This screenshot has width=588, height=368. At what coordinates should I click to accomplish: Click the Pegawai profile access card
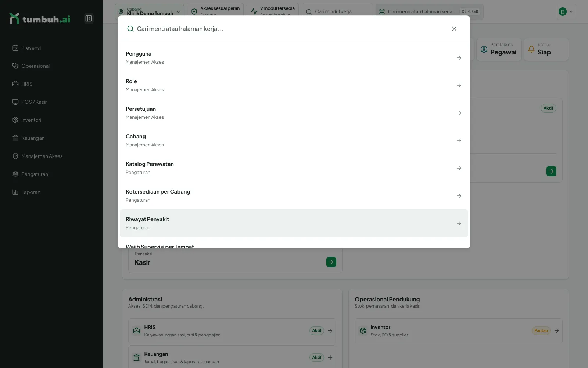point(499,49)
